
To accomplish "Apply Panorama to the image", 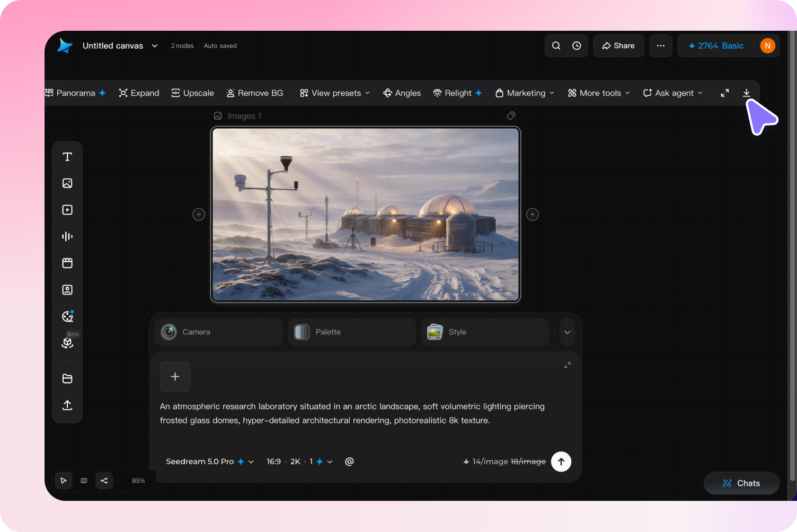I will [x=76, y=93].
